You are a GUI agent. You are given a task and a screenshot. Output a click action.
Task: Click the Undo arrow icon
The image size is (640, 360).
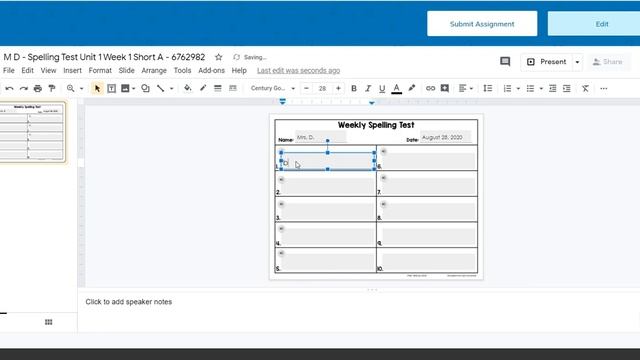(9, 89)
